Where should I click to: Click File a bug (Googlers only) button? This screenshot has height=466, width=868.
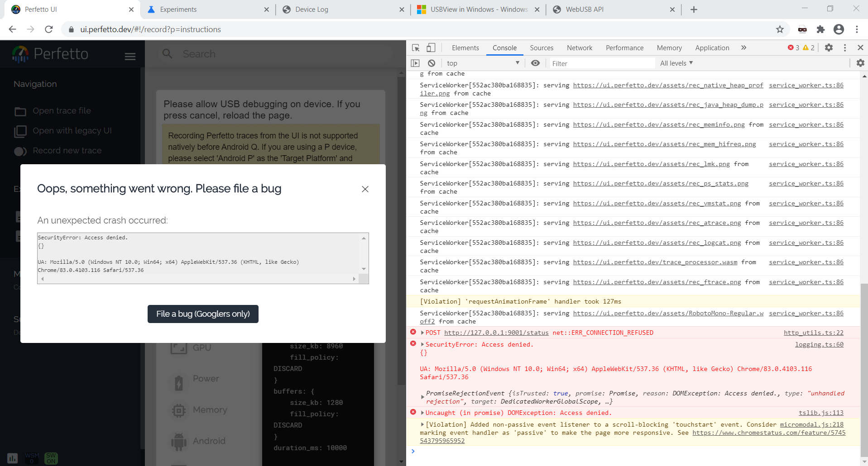click(203, 314)
